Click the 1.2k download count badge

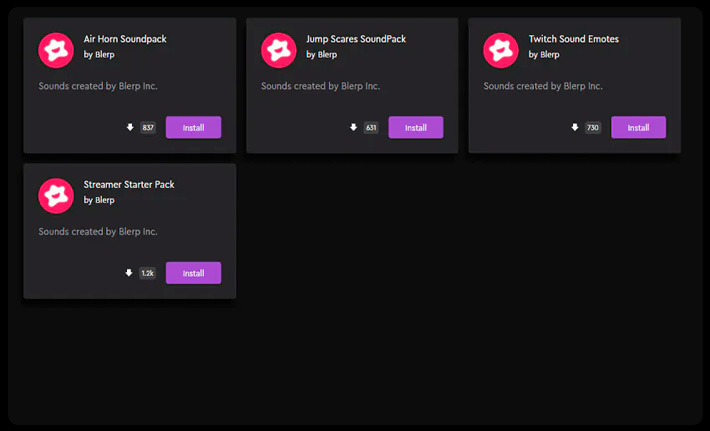pyautogui.click(x=148, y=273)
